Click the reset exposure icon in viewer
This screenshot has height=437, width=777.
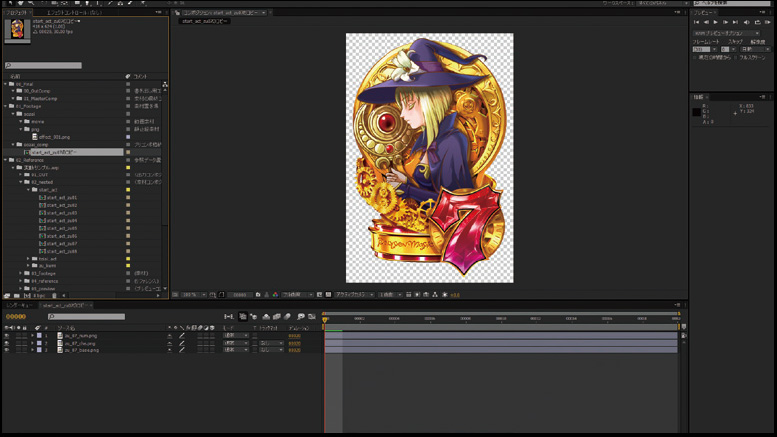(x=444, y=294)
